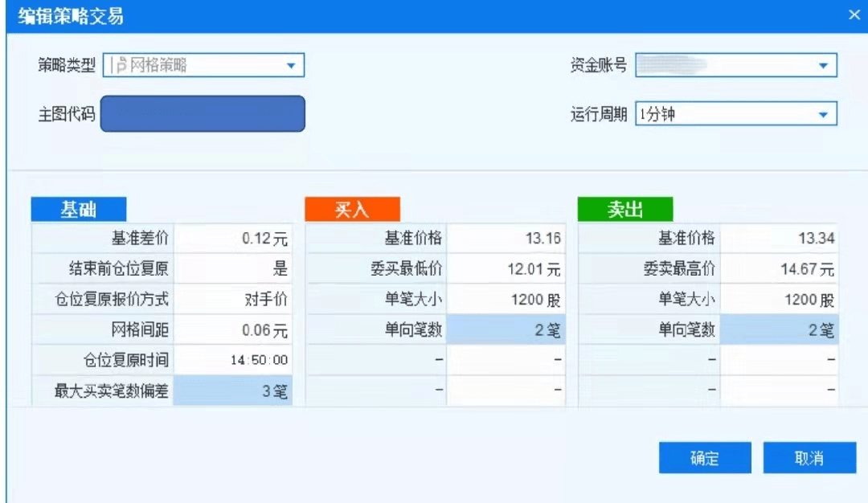The image size is (868, 503).
Task: Set the 仓位复原时间 field 14:50:00
Action: (233, 360)
